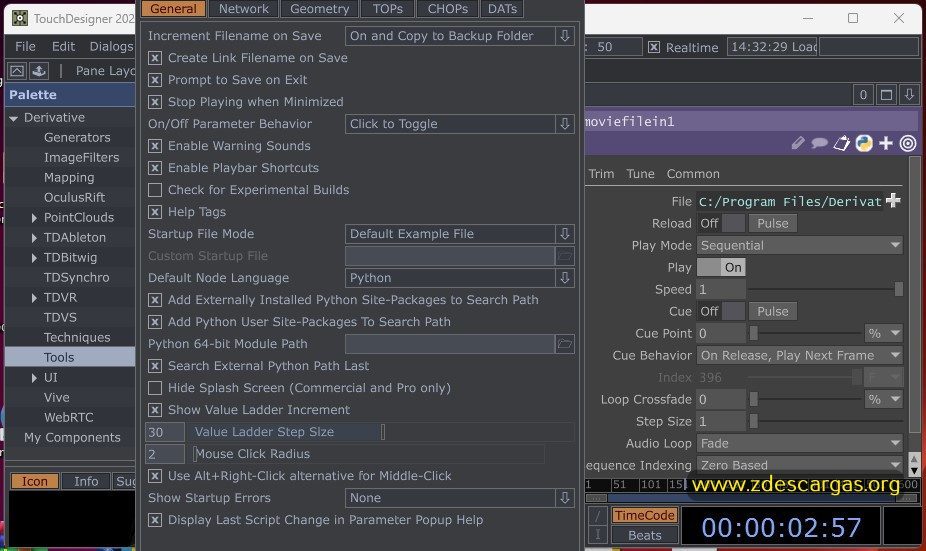Viewport: 926px width, 551px height.
Task: Toggle Create Link Filename on Save
Action: 155,58
